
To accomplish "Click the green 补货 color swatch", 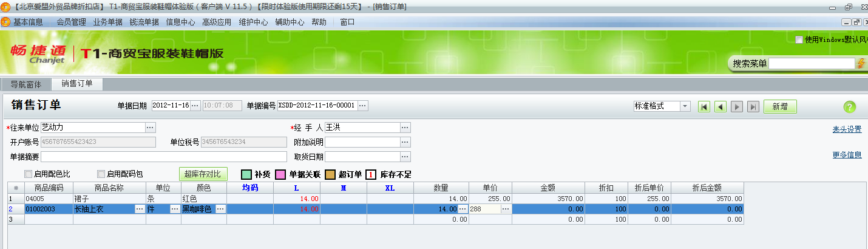I will tap(246, 174).
